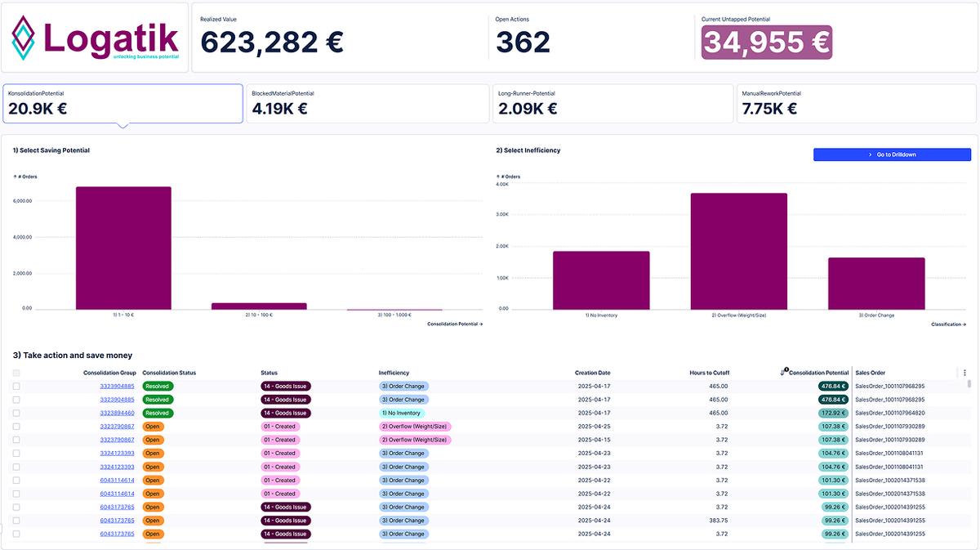This screenshot has height=550, width=980.
Task: Click the Resolved badge for group 3323894460
Action: click(x=157, y=414)
